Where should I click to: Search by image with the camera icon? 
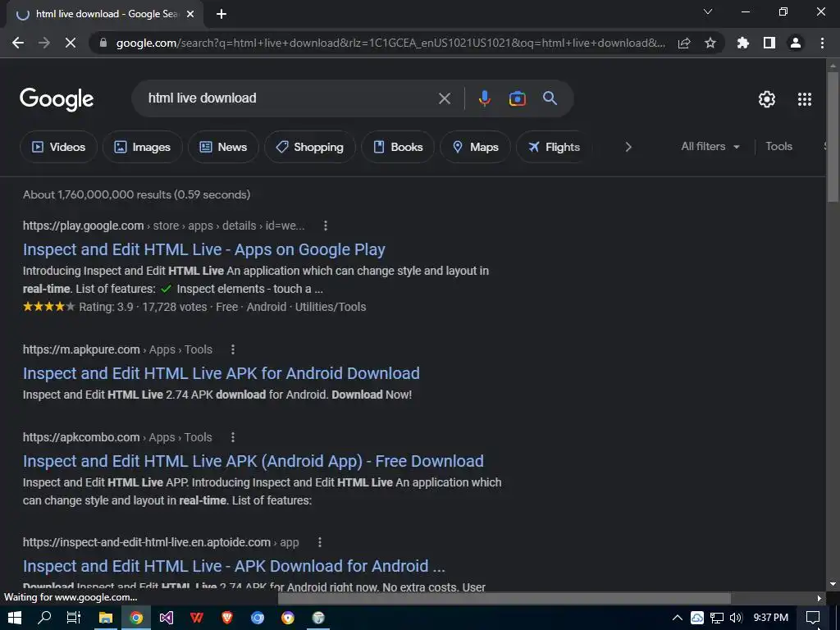(517, 98)
